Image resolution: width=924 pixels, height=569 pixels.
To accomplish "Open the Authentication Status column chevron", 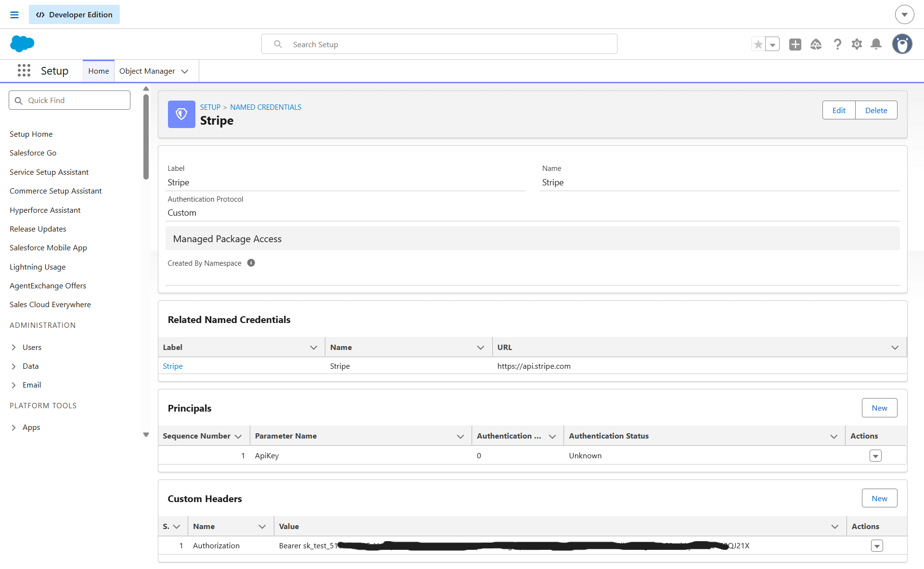I will (834, 436).
